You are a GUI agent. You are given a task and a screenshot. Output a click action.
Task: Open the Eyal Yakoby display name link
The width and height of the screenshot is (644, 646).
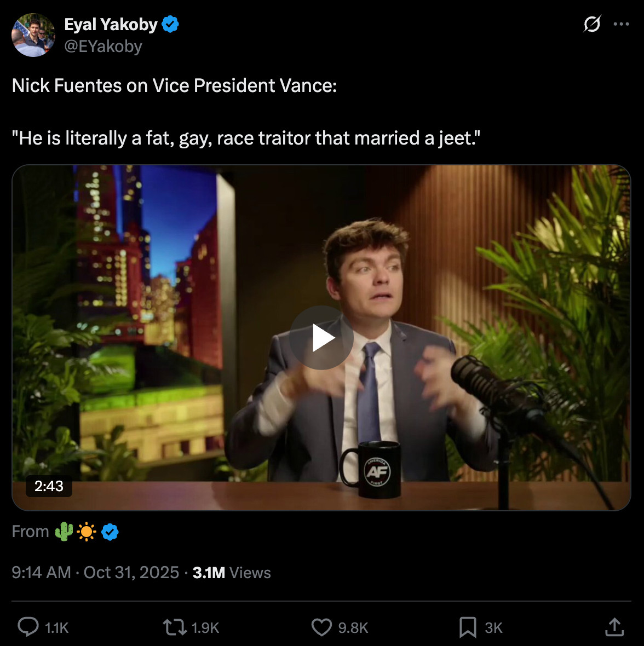(x=111, y=25)
